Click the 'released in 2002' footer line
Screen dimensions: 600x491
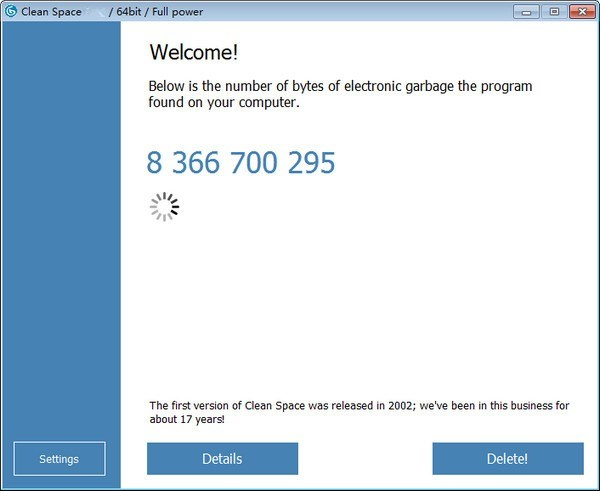tap(359, 405)
